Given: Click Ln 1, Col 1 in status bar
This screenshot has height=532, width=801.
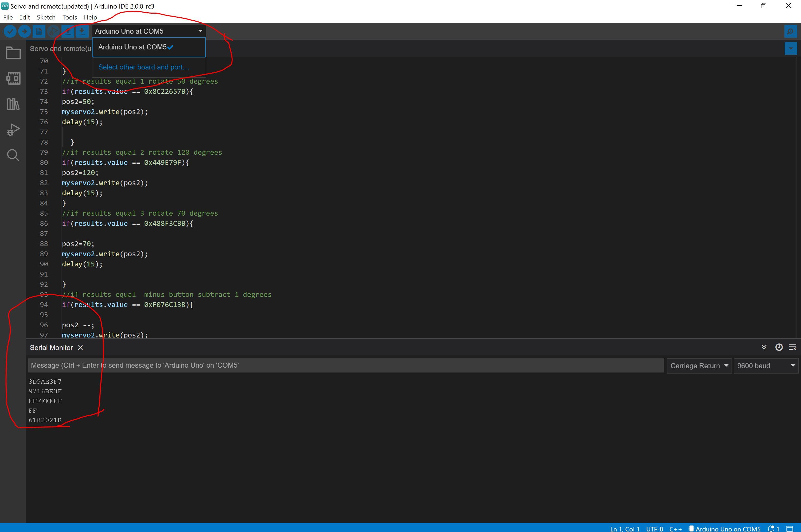Looking at the screenshot, I should (x=625, y=529).
